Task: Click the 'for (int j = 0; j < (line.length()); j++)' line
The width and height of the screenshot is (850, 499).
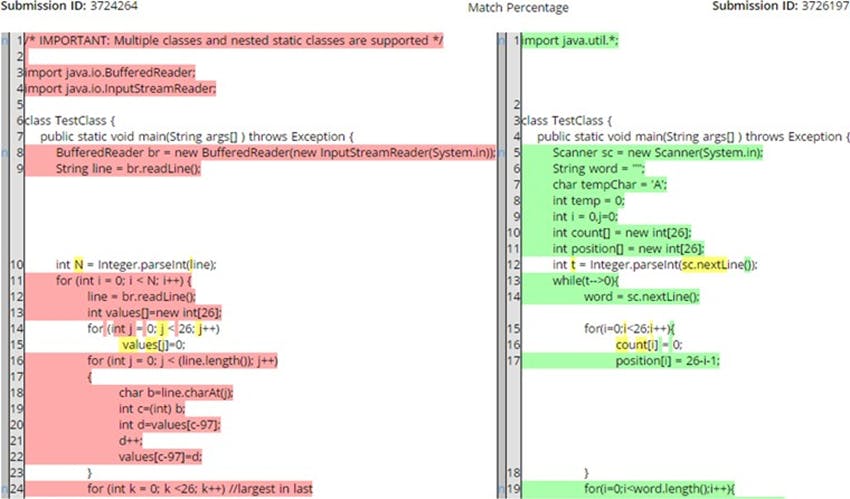Action: pos(182,361)
